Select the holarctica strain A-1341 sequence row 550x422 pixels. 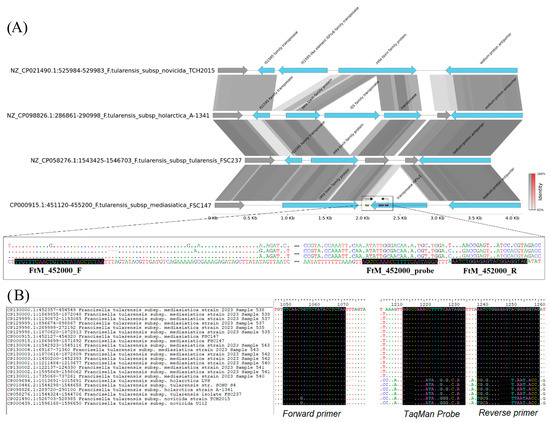coord(120,390)
